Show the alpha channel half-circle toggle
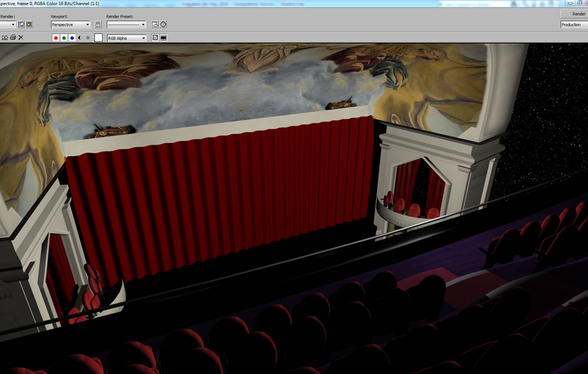588x374 pixels. coord(80,38)
